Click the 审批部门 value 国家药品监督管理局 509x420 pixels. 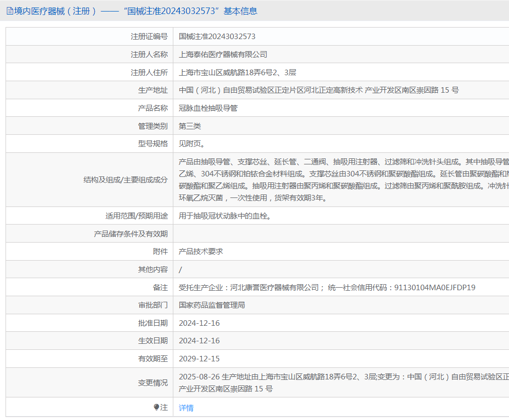[212, 305]
